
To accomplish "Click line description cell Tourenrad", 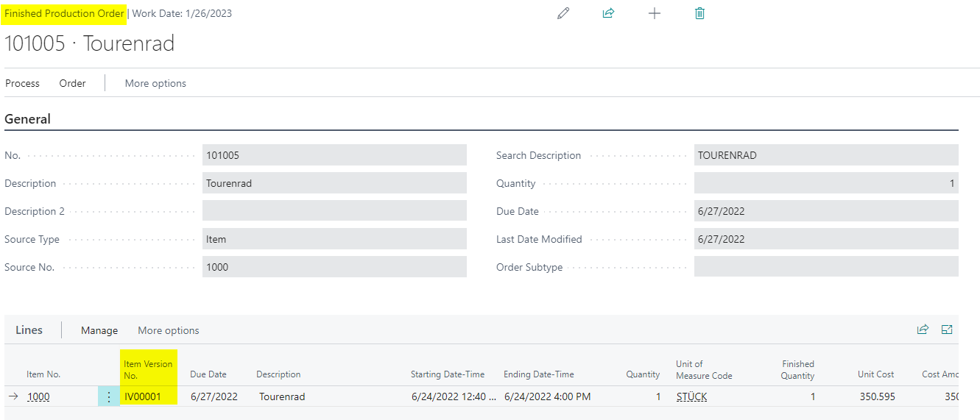I will tap(282, 396).
